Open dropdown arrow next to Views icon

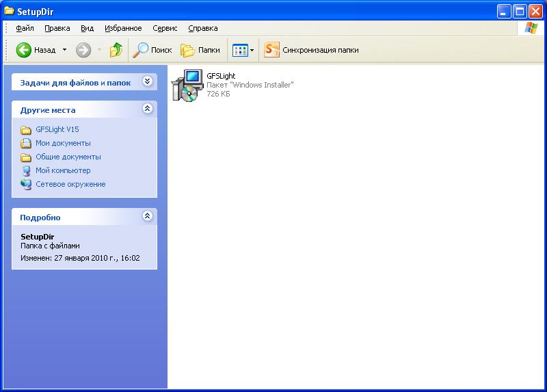click(252, 50)
